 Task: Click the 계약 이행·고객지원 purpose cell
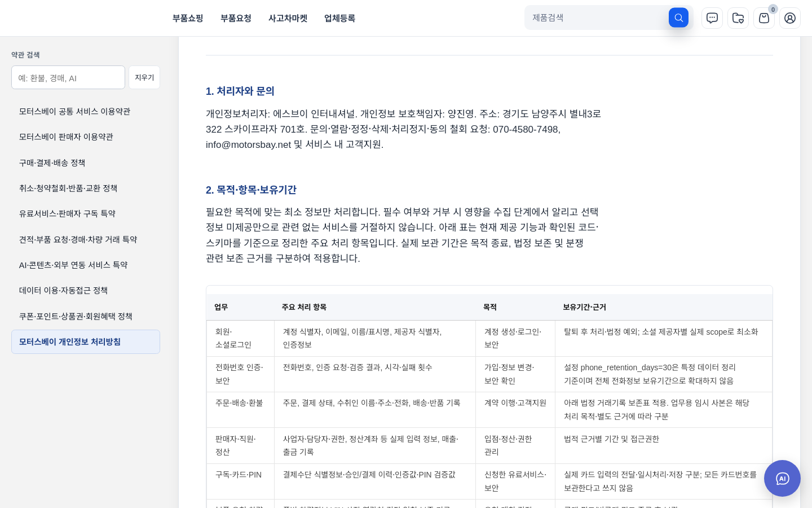(515, 409)
